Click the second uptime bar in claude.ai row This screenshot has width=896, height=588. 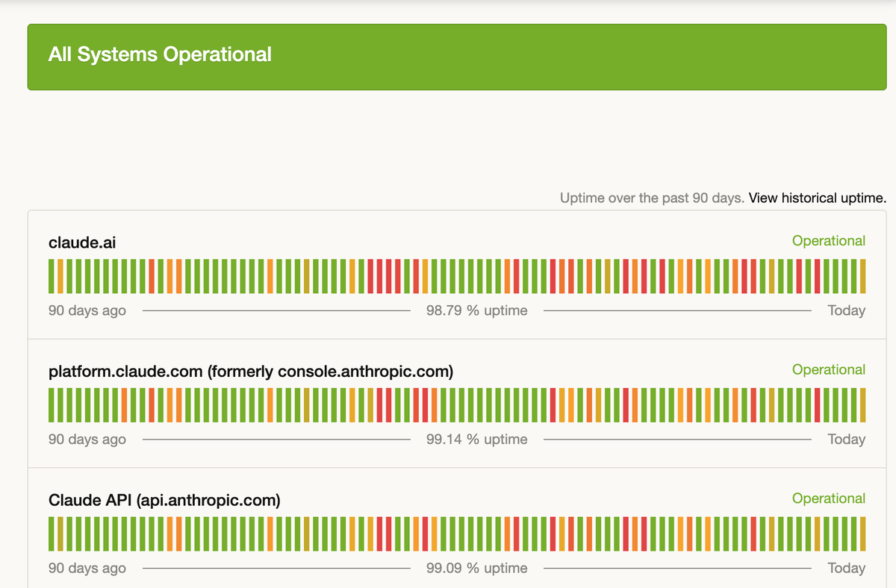(60, 276)
